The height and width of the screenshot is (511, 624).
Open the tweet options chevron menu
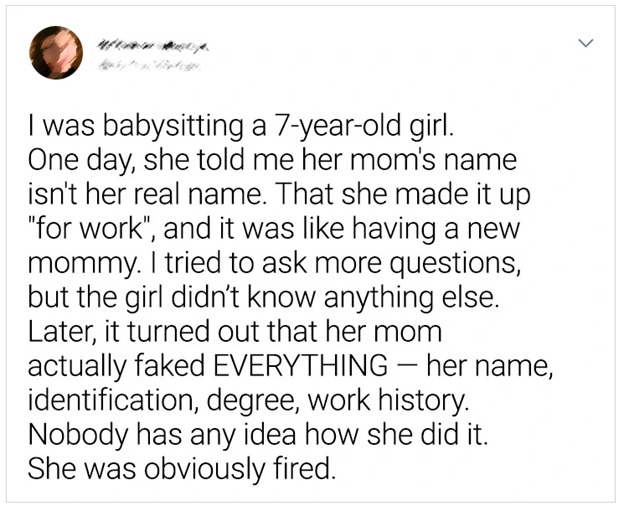tap(588, 42)
